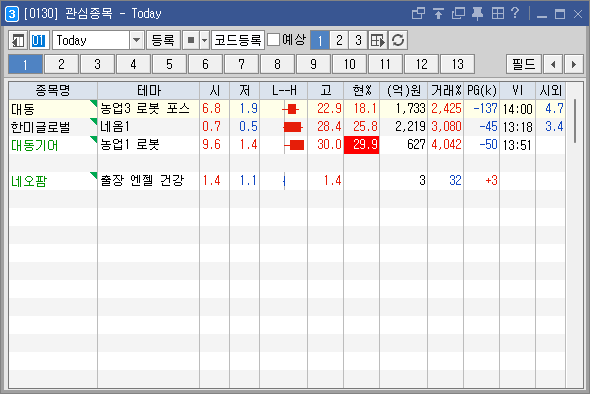
Task: Select watchlist group tab 8
Action: [277, 64]
